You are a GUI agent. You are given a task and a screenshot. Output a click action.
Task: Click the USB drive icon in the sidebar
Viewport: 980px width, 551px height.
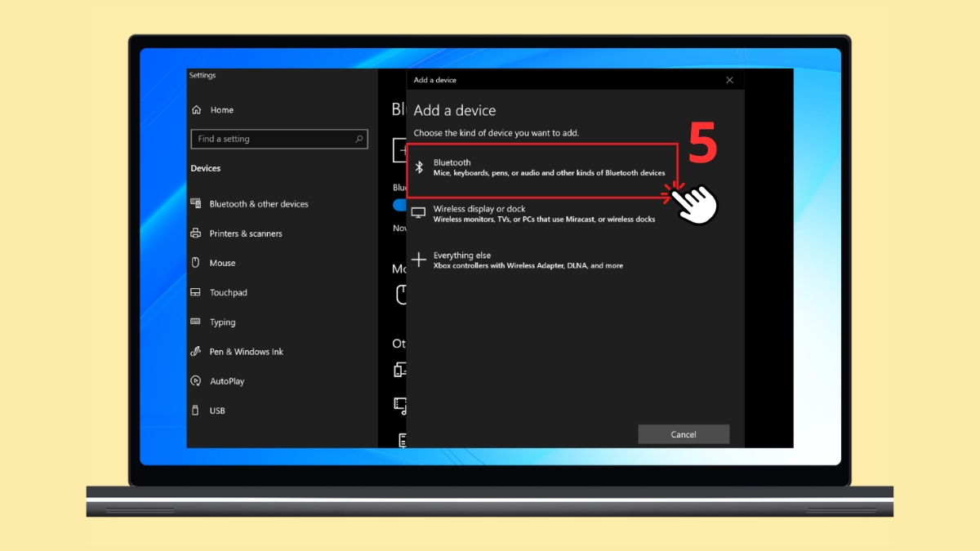pyautogui.click(x=197, y=410)
